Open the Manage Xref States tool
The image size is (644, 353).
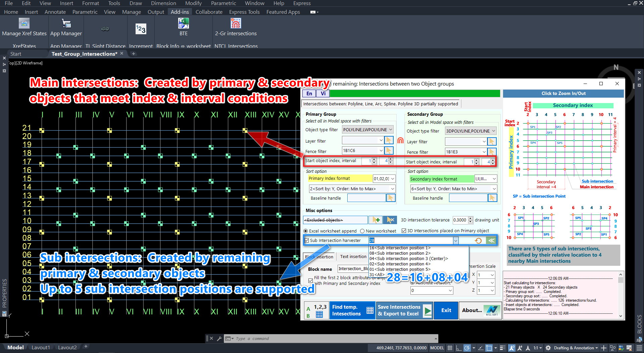point(24,27)
